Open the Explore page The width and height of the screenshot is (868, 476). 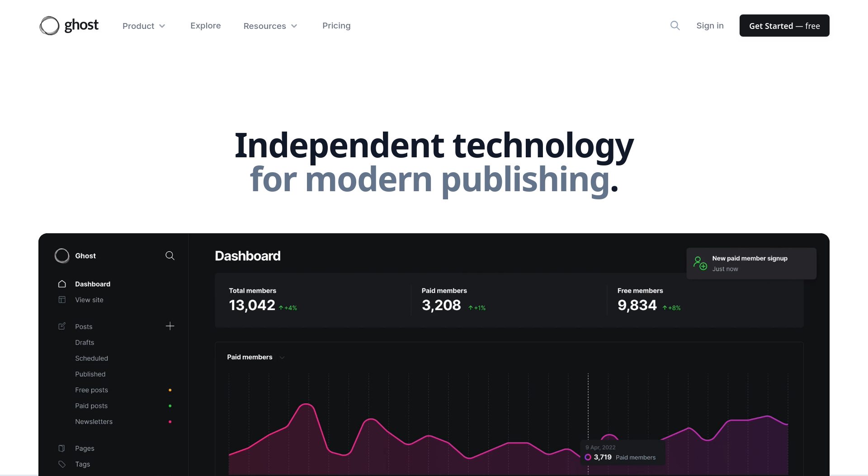coord(206,26)
